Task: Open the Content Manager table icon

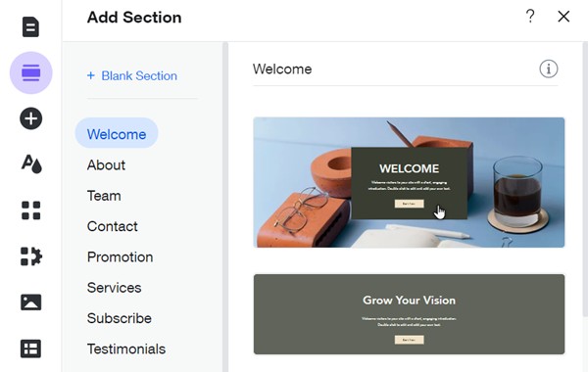Action: [x=30, y=349]
